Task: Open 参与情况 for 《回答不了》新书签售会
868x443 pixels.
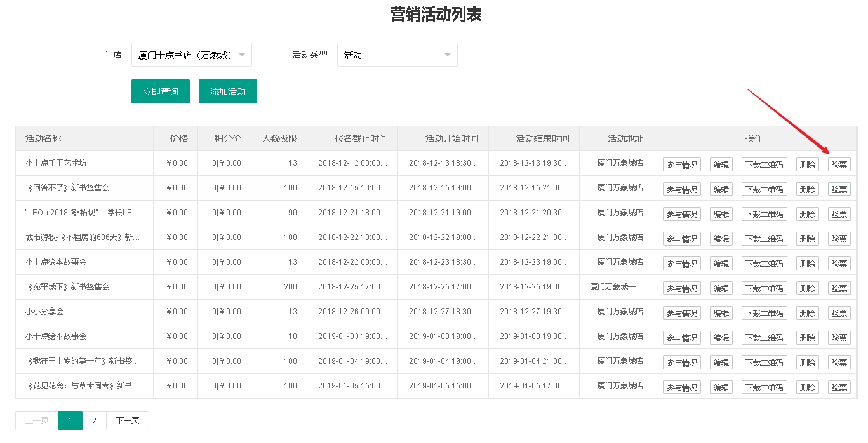Action: tap(681, 189)
